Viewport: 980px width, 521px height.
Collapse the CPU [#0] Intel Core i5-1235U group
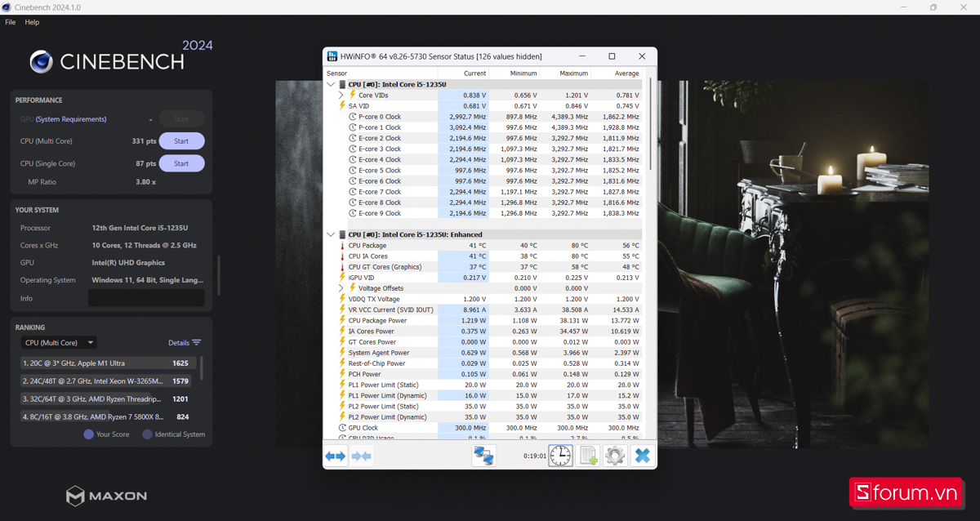tap(331, 84)
